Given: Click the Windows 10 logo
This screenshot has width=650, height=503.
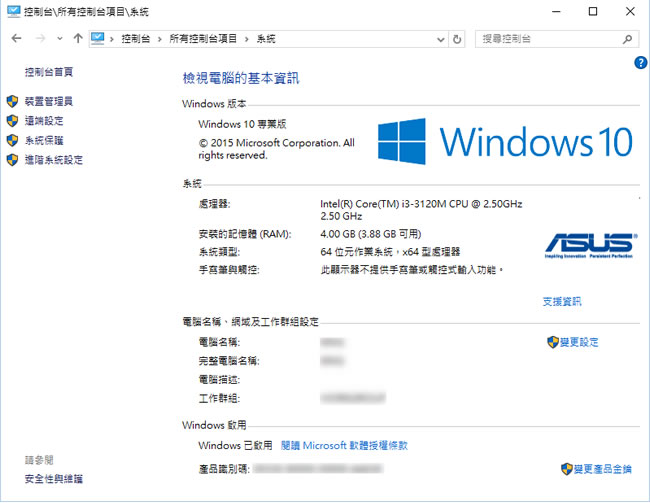Looking at the screenshot, I should pyautogui.click(x=505, y=141).
